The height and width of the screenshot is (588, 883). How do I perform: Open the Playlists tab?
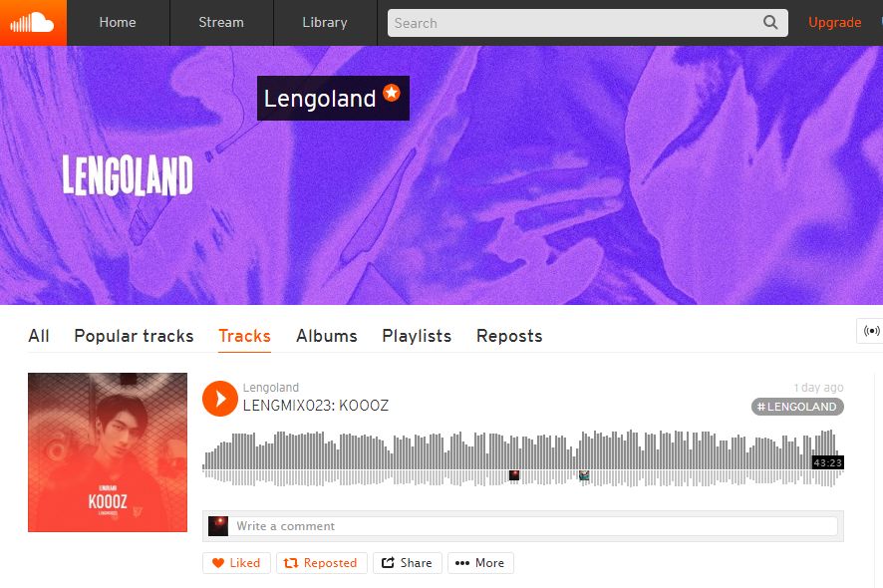point(417,336)
